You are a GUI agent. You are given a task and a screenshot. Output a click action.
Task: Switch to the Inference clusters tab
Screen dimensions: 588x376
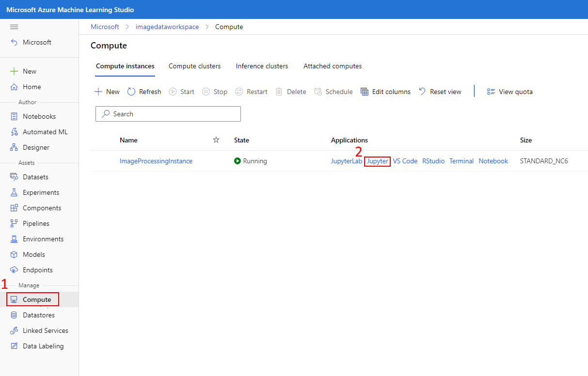[262, 66]
